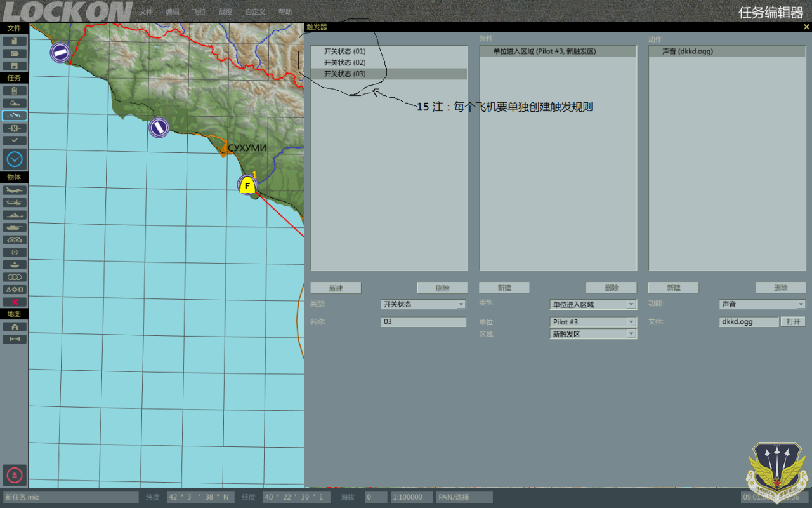Click the sound file field dkkd.ogg
Image resolution: width=812 pixels, height=508 pixels.
point(749,322)
